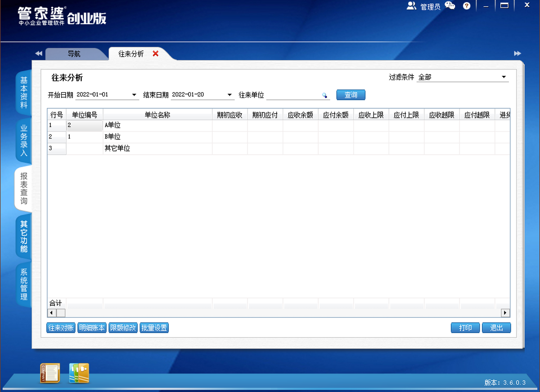Expand the 结束日期 date dropdown
This screenshot has height=392, width=540.
(229, 95)
